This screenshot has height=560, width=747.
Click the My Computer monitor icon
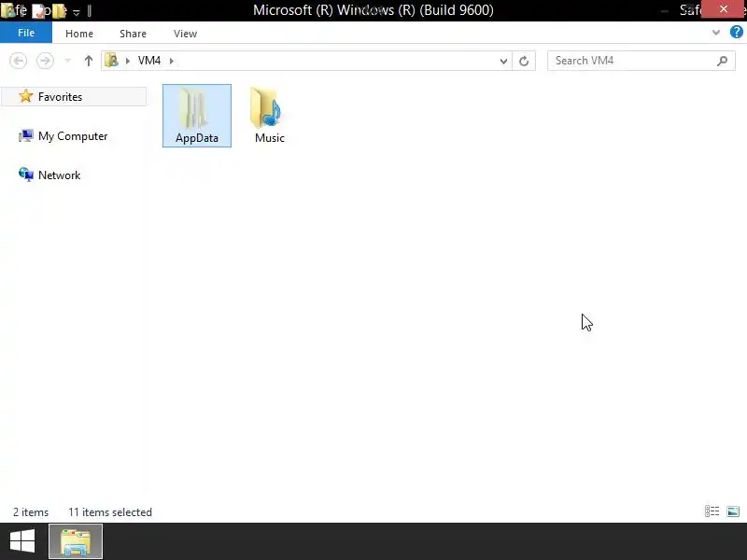coord(26,136)
